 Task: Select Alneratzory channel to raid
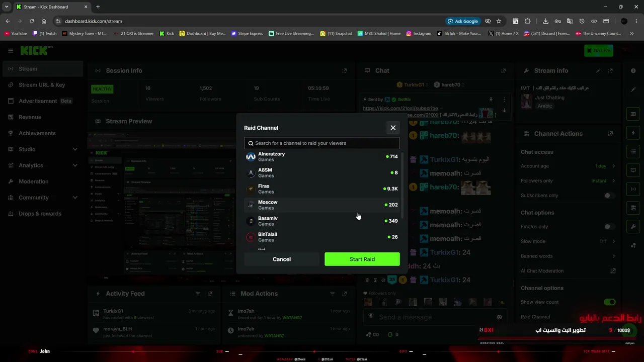[322, 157]
